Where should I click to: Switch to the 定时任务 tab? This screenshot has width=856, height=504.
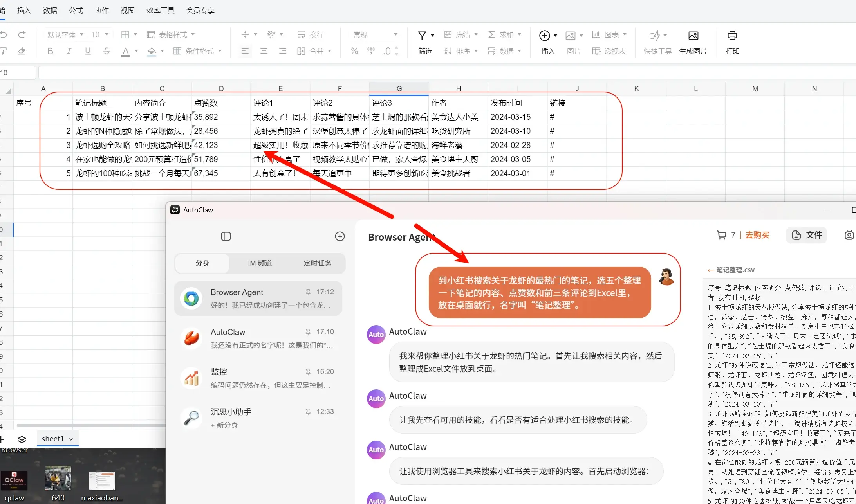pos(317,263)
